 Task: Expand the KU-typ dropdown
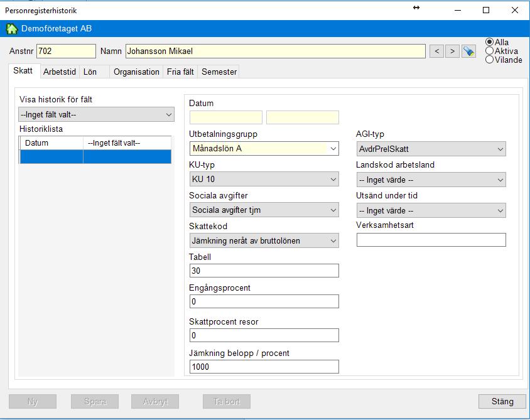pos(264,179)
